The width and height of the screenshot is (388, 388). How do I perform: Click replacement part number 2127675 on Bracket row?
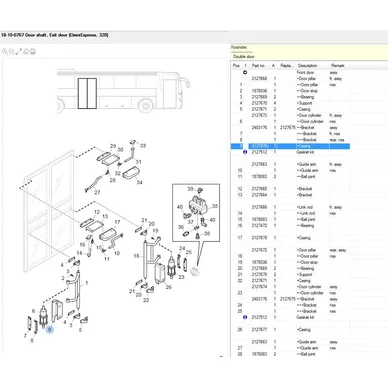(x=288, y=128)
